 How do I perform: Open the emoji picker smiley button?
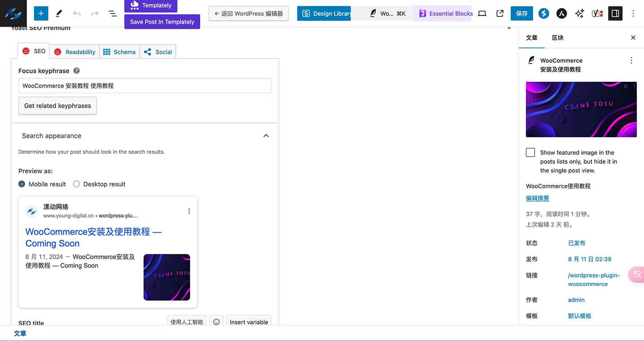[216, 322]
